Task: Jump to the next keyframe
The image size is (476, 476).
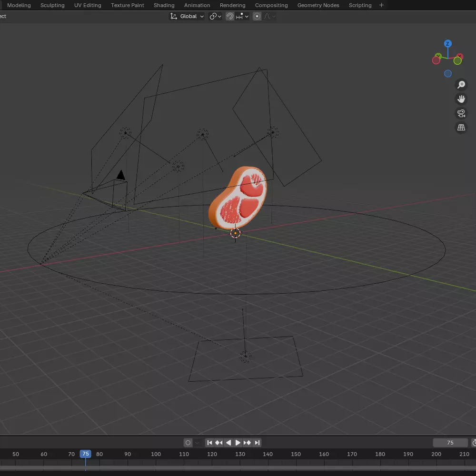Action: (x=247, y=443)
